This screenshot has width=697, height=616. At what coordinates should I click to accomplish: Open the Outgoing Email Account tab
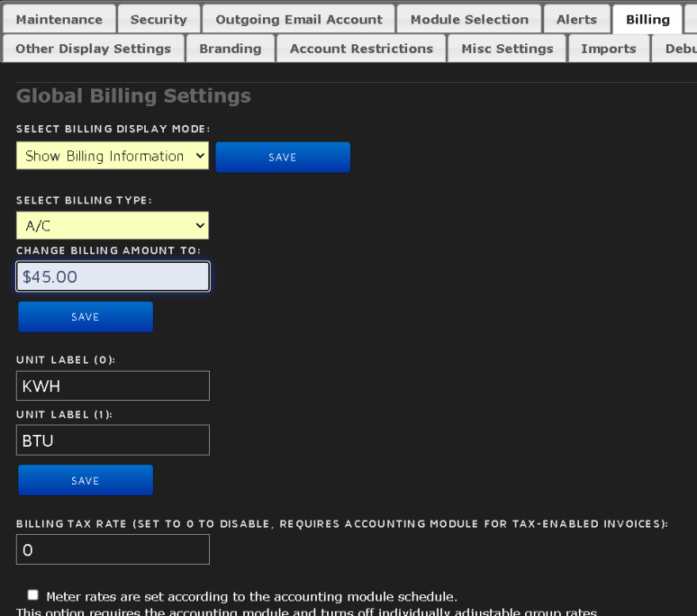(299, 19)
